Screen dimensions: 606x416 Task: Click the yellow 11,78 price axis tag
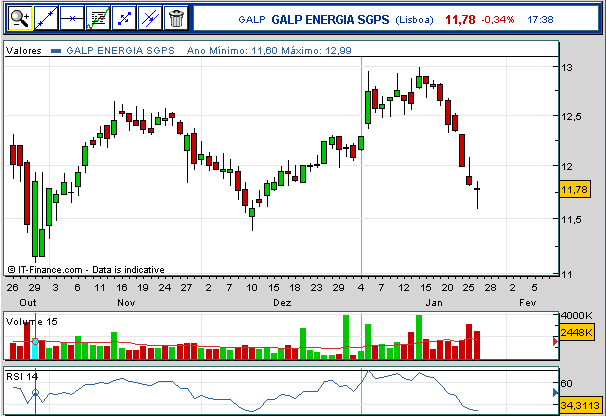[x=575, y=189]
